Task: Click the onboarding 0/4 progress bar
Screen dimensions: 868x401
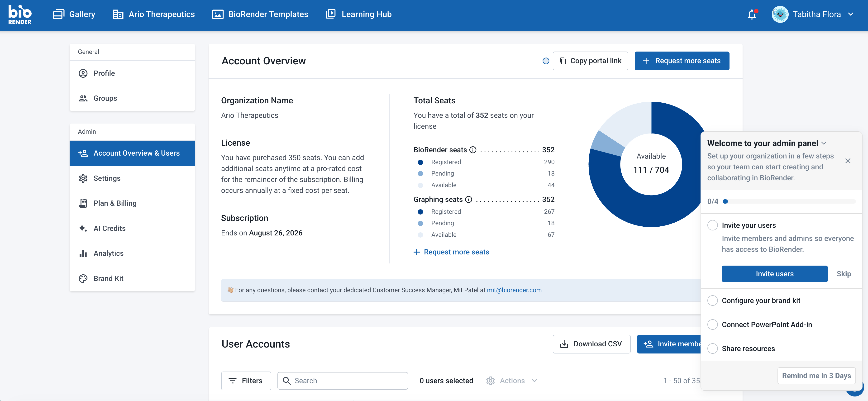Action: coord(788,201)
